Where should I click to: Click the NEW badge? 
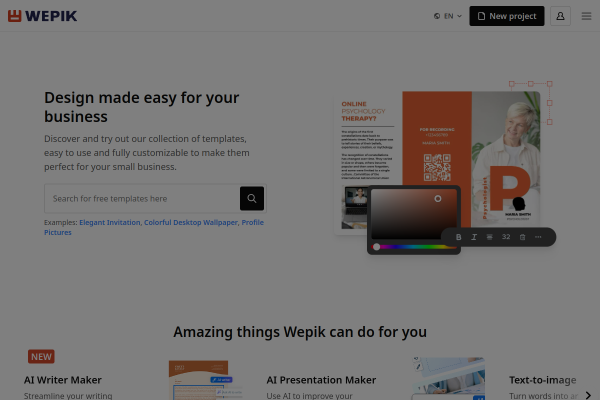click(41, 356)
